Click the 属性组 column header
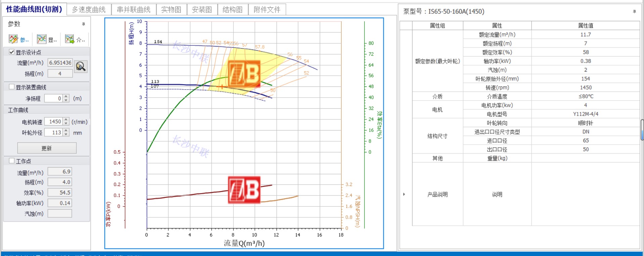Image resolution: width=644 pixels, height=256 pixels. pyautogui.click(x=437, y=26)
